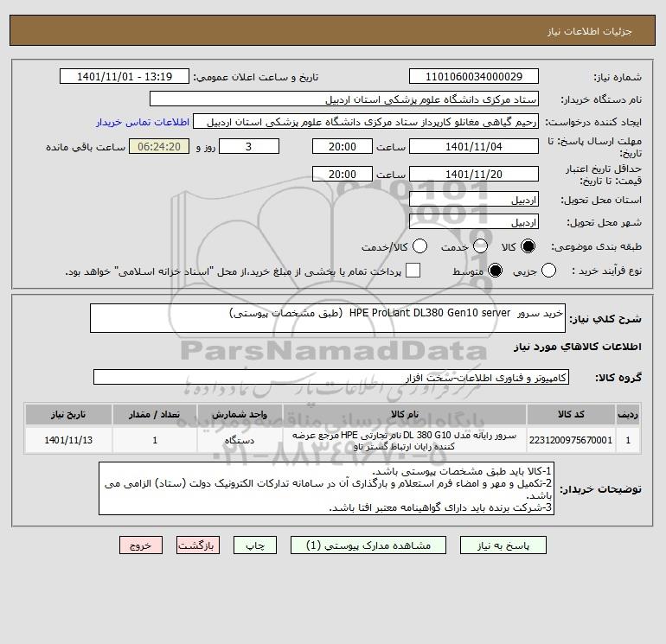666x644 pixels.
Task: Click the response deadline time 20:00 field
Action: (343, 147)
